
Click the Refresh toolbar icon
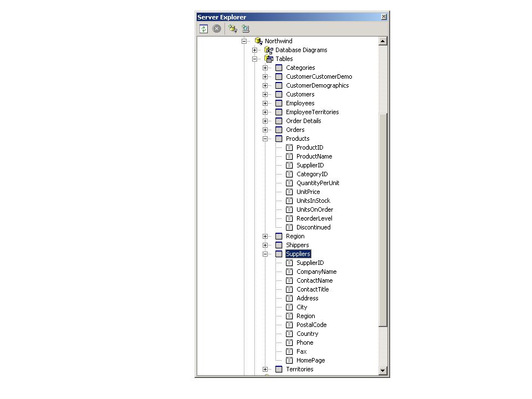[203, 29]
